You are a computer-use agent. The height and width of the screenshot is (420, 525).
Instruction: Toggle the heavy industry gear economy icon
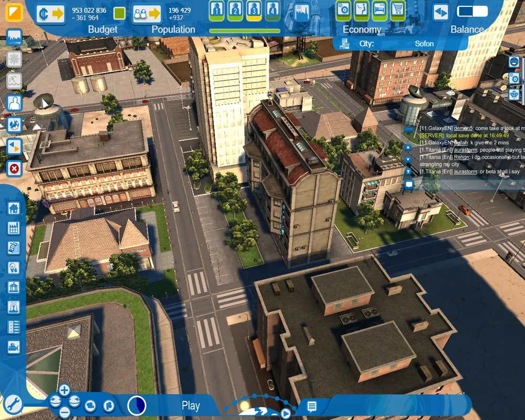click(343, 10)
